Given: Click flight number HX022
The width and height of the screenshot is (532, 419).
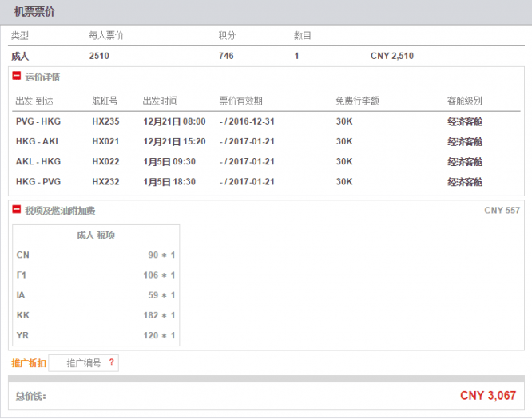Looking at the screenshot, I should (x=105, y=161).
